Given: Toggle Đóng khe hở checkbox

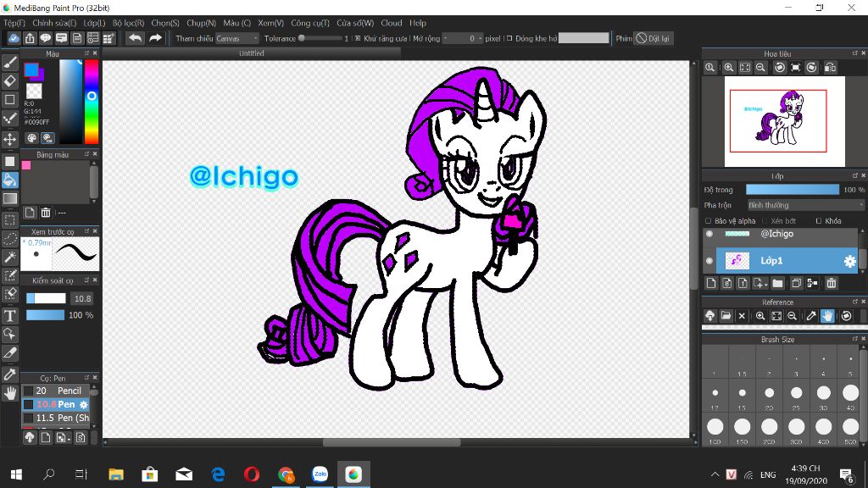Looking at the screenshot, I should (509, 38).
